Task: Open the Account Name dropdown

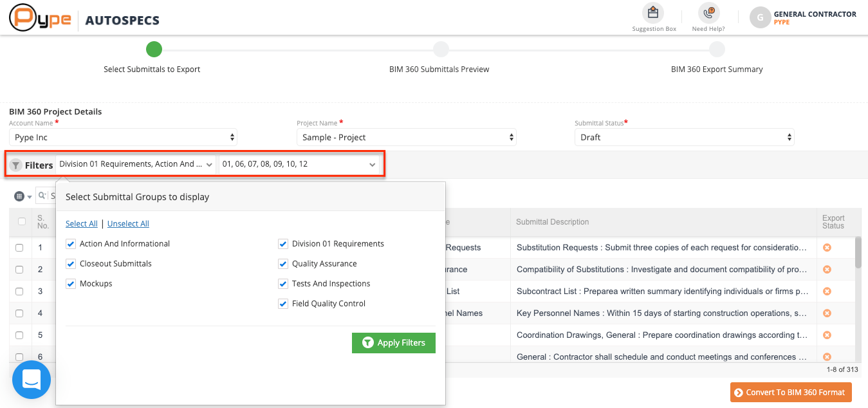Action: tap(123, 137)
